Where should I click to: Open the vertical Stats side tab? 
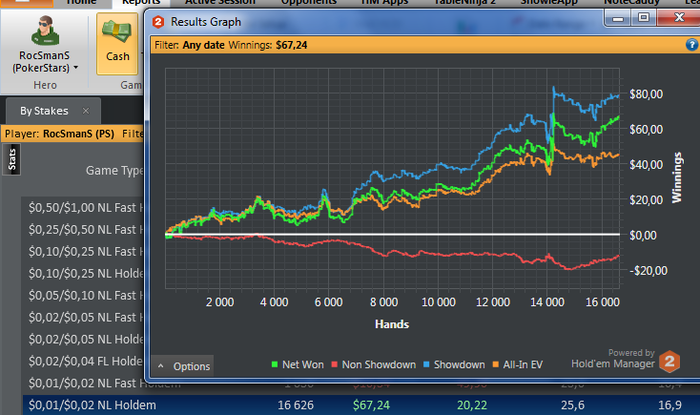12,159
